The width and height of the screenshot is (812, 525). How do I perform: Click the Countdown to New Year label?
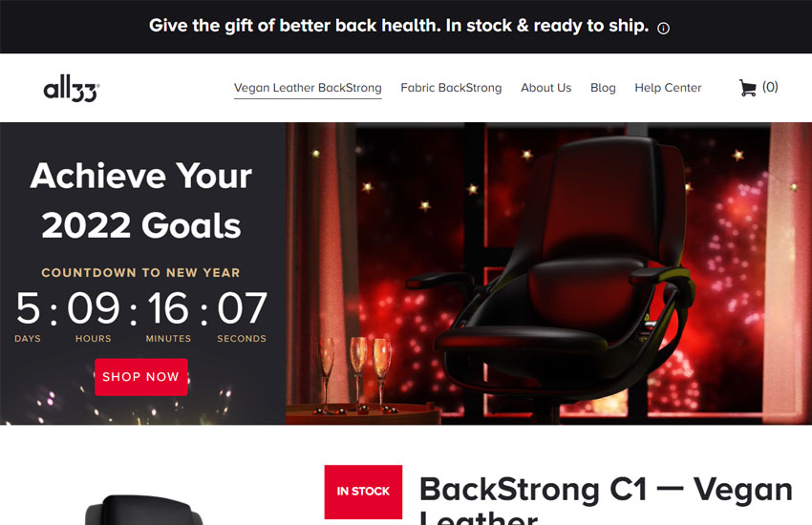[140, 273]
